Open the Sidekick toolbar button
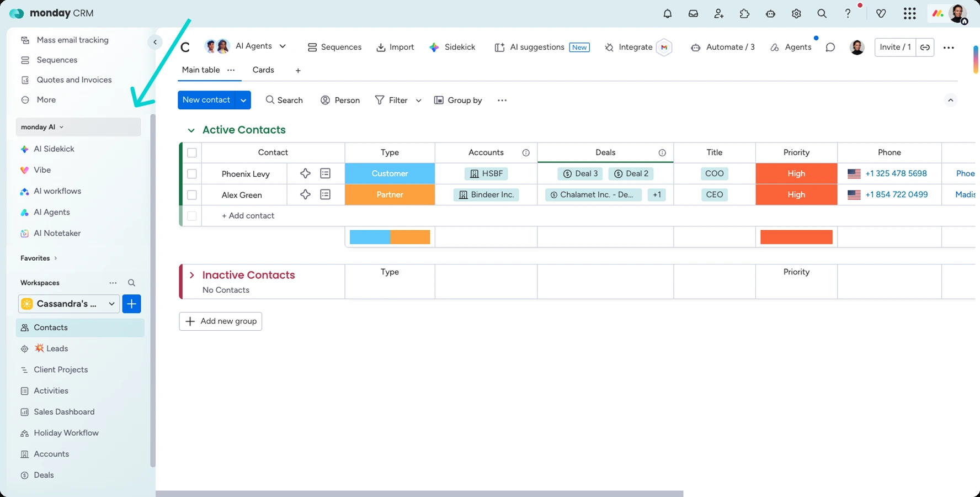The height and width of the screenshot is (497, 980). [x=452, y=47]
